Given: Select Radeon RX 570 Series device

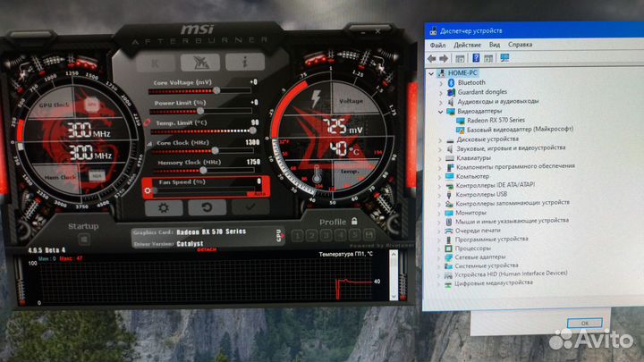Looking at the screenshot, I should point(496,121).
